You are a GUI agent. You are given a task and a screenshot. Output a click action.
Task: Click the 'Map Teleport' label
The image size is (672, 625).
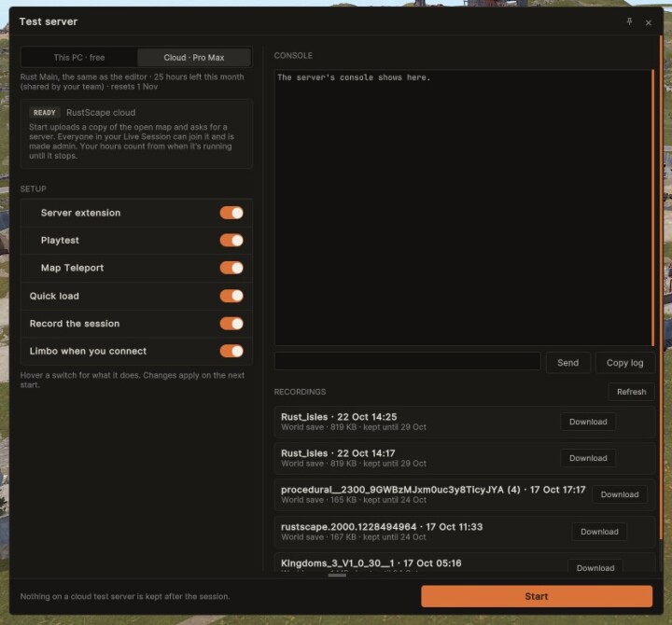point(73,268)
